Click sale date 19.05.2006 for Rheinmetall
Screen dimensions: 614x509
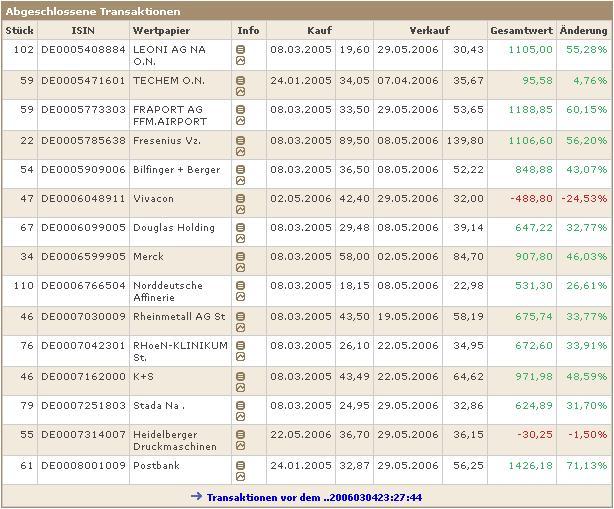408,316
